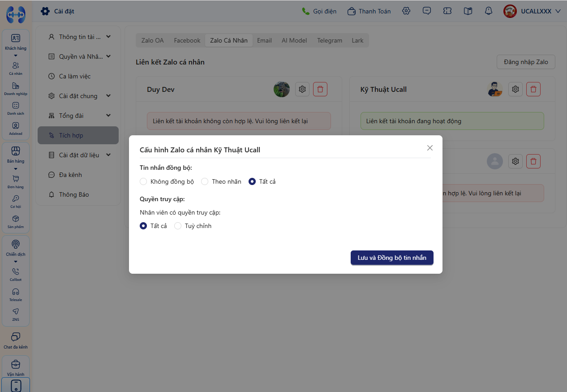The image size is (567, 392).
Task: Select Tuỳ chỉnh access option
Action: pyautogui.click(x=178, y=226)
